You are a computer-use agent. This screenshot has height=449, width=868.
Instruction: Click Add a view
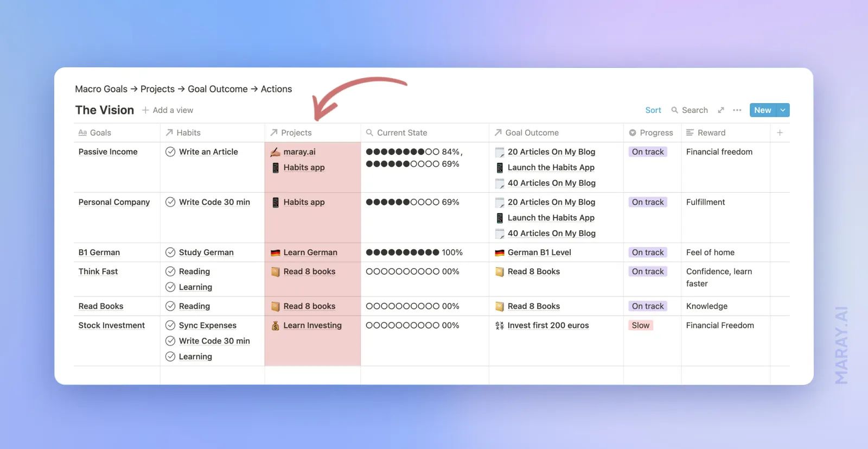(168, 110)
